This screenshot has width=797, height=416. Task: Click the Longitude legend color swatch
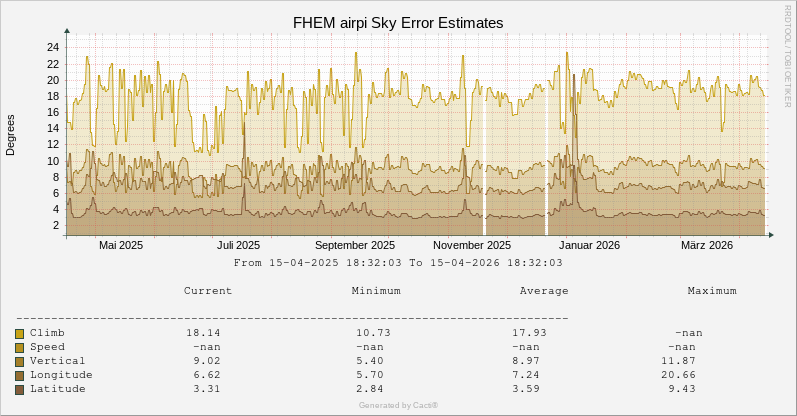click(x=19, y=375)
